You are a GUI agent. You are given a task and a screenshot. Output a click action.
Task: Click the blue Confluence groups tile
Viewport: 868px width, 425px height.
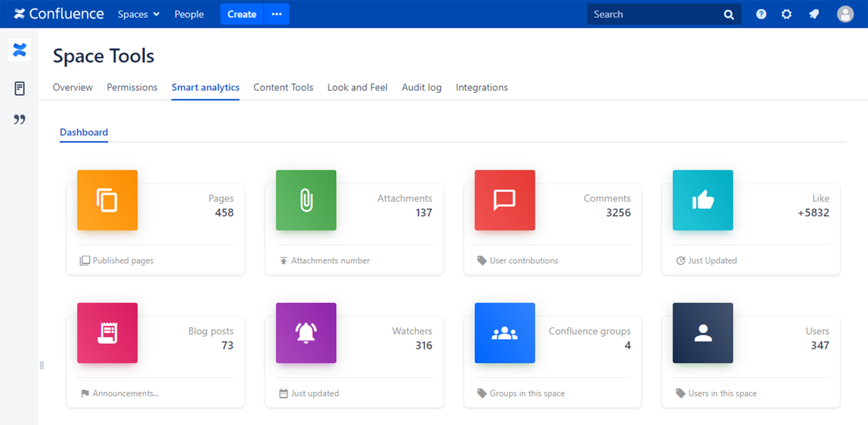[x=505, y=333]
